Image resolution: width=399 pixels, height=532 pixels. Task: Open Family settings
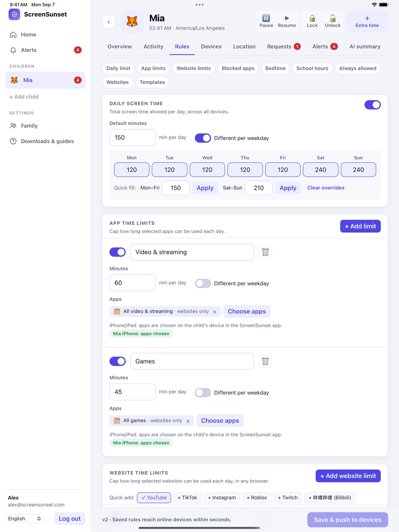point(45,126)
